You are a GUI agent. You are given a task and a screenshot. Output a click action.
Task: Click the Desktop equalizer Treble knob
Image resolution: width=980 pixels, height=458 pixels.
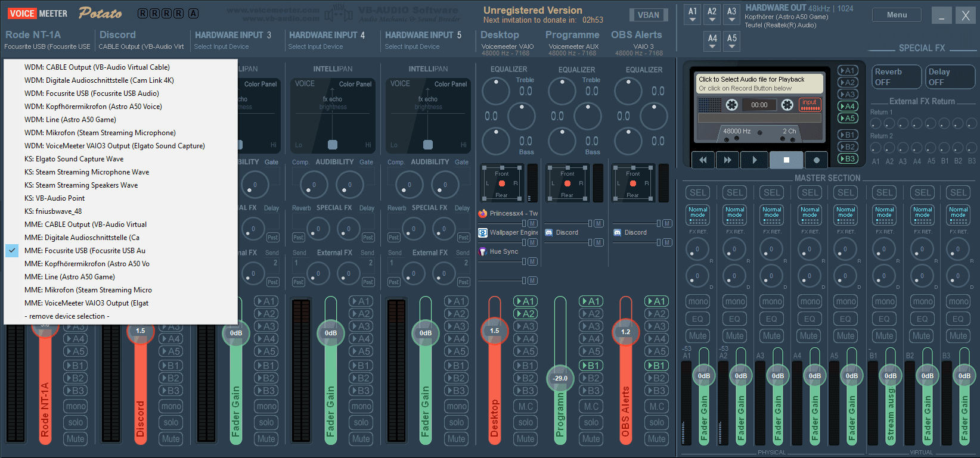point(496,91)
